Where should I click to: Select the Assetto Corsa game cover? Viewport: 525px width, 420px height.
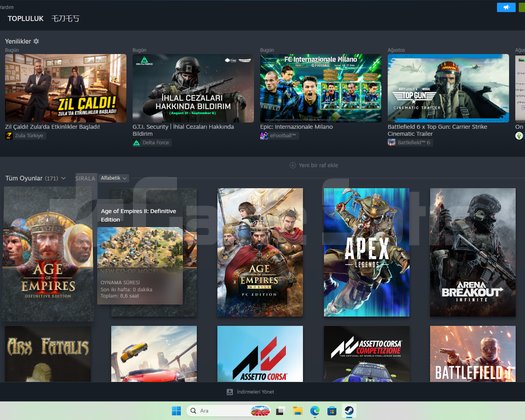tap(260, 354)
